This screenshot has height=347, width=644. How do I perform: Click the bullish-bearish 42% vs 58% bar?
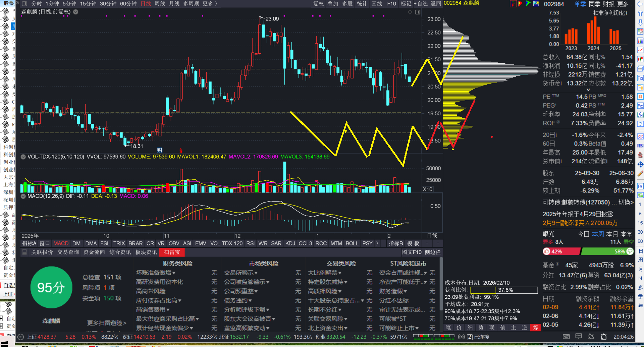(588, 251)
